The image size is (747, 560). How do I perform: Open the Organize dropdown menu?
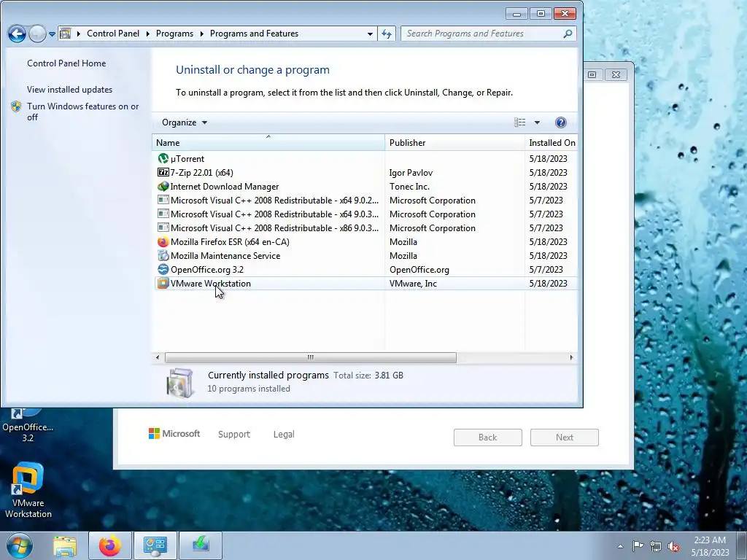tap(185, 122)
